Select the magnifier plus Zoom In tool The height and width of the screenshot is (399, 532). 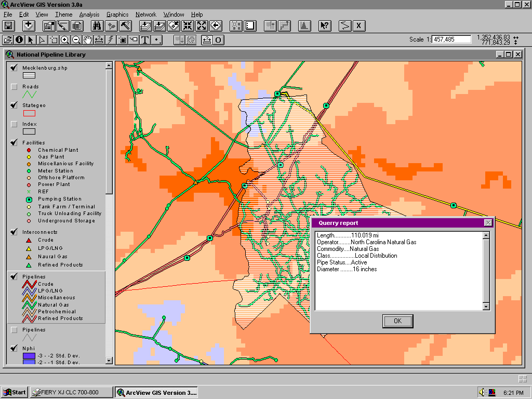point(65,40)
